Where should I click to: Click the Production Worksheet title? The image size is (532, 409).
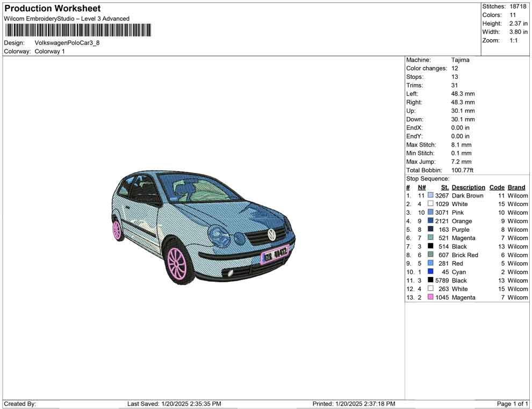52,9
